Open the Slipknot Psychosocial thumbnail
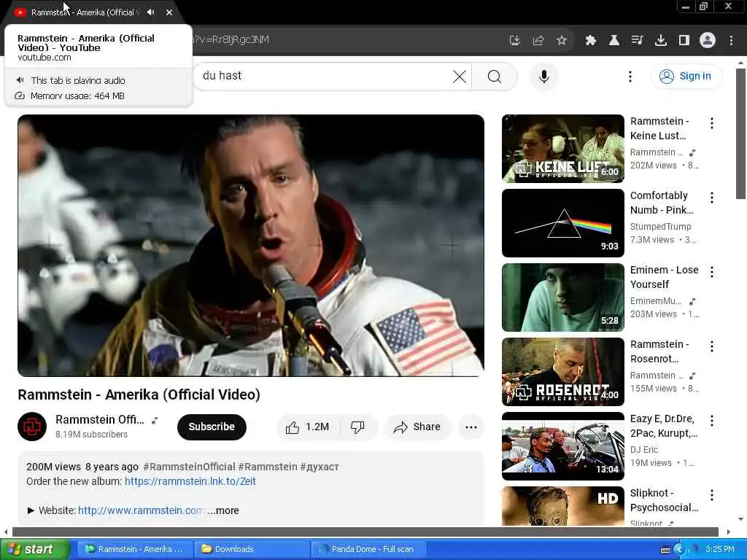Screen dimensions: 747x560 (562, 506)
